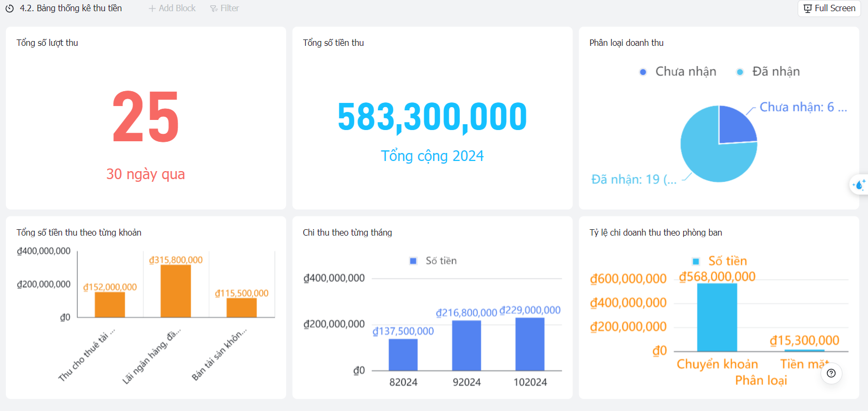Open the help question mark button
The image size is (868, 411).
click(x=831, y=373)
